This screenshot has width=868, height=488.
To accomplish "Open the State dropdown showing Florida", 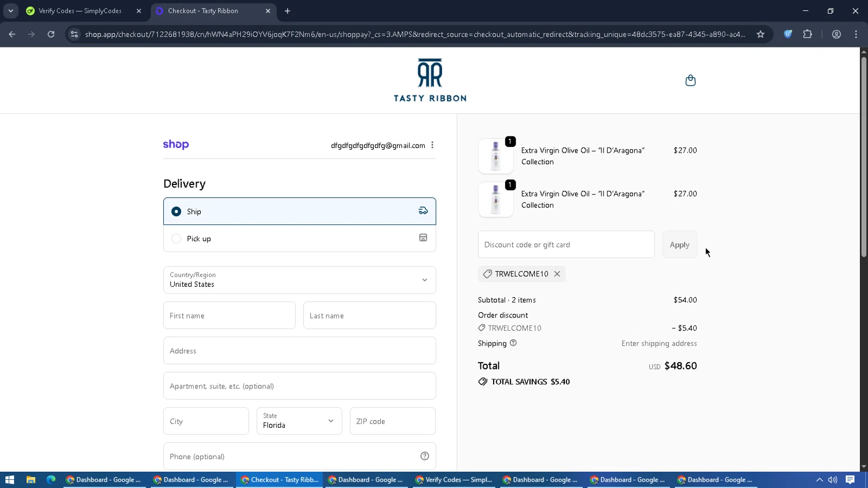I will pos(299,421).
